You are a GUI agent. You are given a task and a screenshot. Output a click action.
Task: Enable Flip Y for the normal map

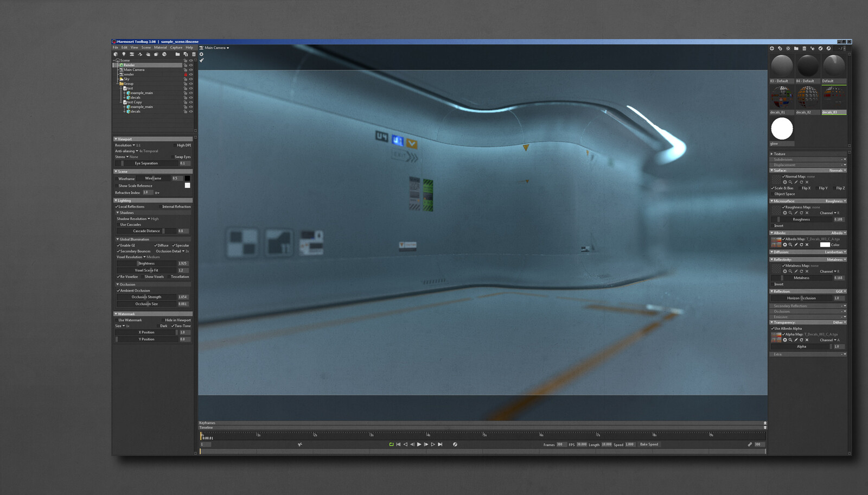(x=817, y=188)
